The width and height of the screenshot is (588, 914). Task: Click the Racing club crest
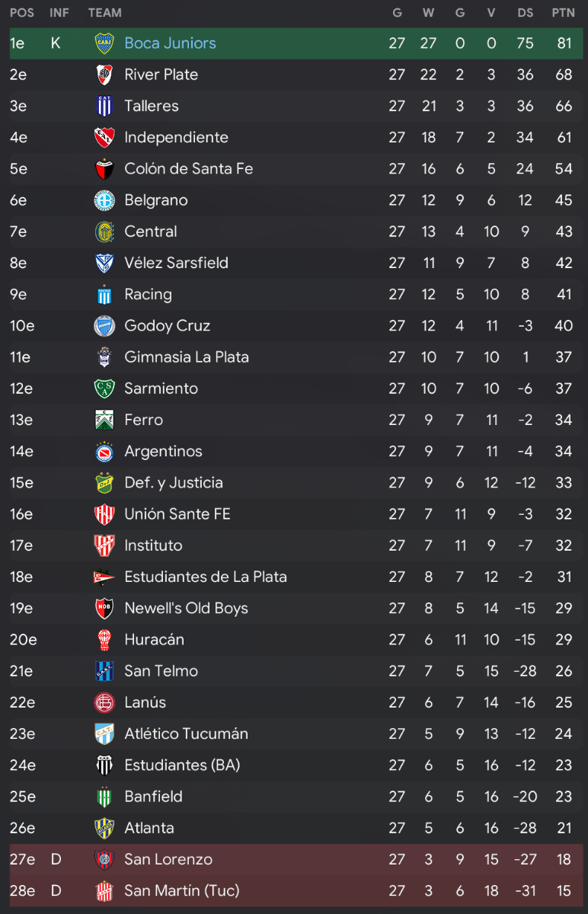click(x=104, y=294)
